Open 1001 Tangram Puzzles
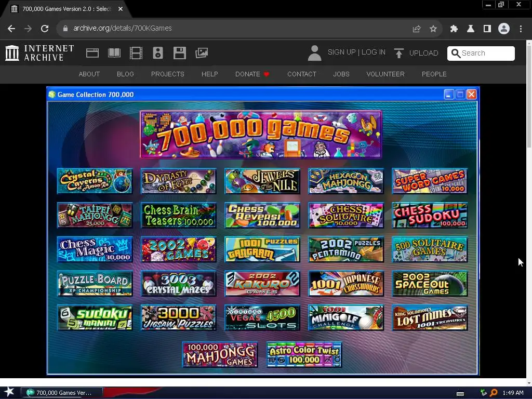The height and width of the screenshot is (399, 532). (262, 249)
